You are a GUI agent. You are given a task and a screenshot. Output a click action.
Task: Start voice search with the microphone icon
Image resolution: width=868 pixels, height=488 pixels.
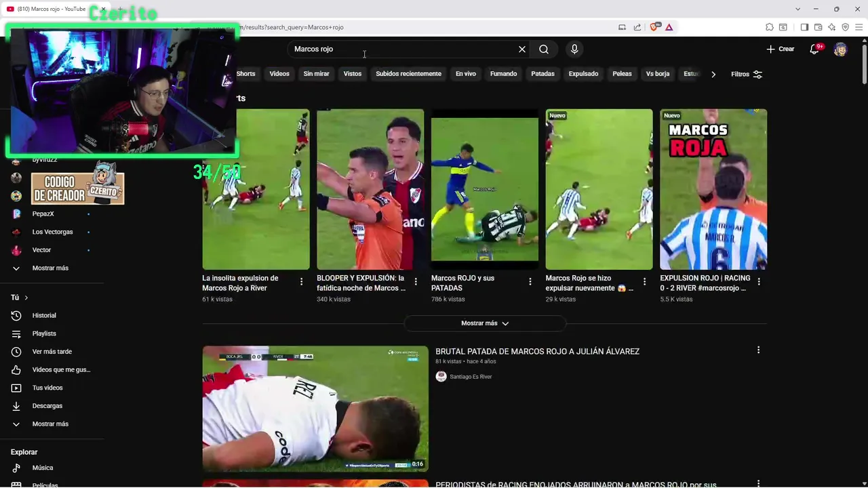574,49
